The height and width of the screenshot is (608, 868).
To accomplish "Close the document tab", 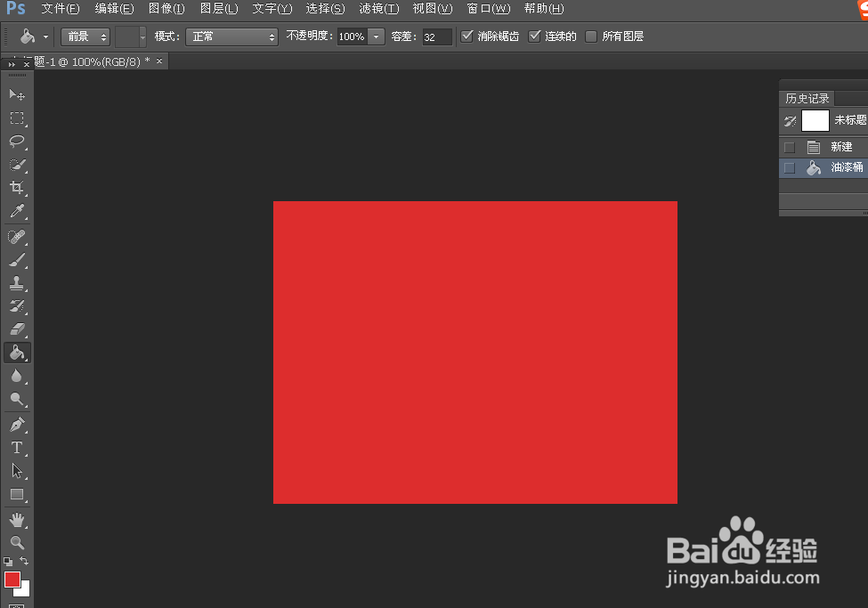I will tap(159, 61).
